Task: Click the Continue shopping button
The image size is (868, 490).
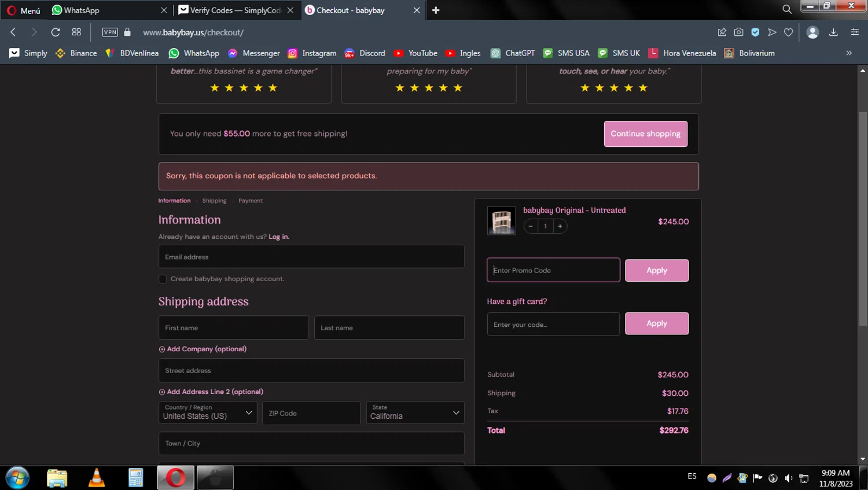Action: 646,134
